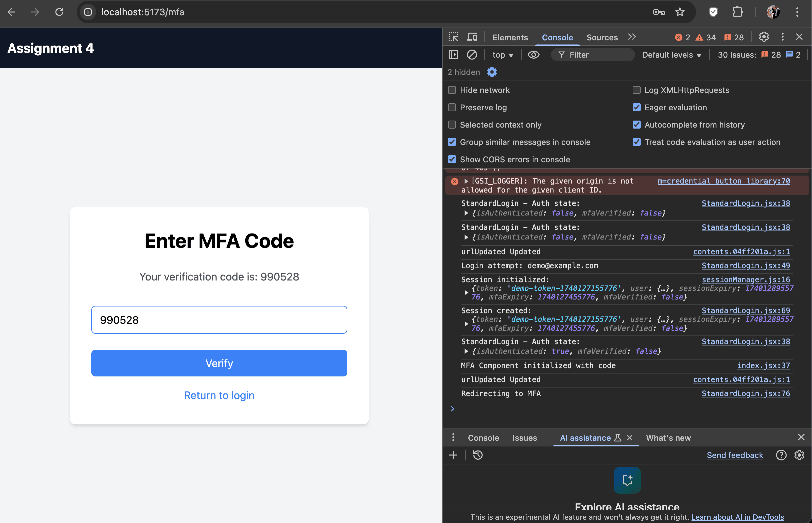Start a new AI assistance chat
812x523 pixels.
pos(453,455)
